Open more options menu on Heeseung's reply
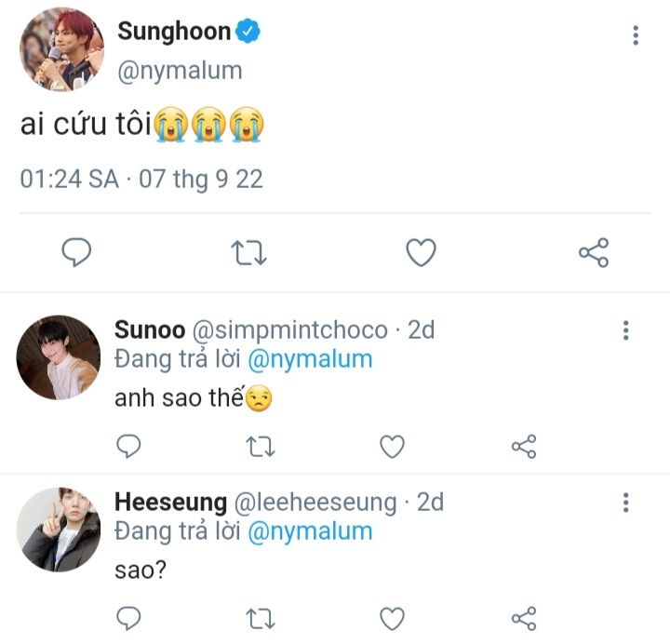This screenshot has width=670, height=644. click(x=626, y=503)
